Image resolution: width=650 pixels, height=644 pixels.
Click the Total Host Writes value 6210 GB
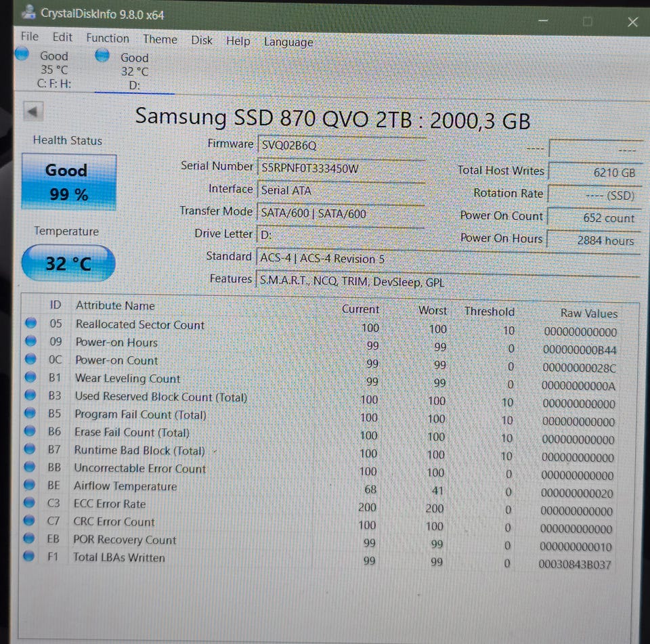tap(594, 172)
